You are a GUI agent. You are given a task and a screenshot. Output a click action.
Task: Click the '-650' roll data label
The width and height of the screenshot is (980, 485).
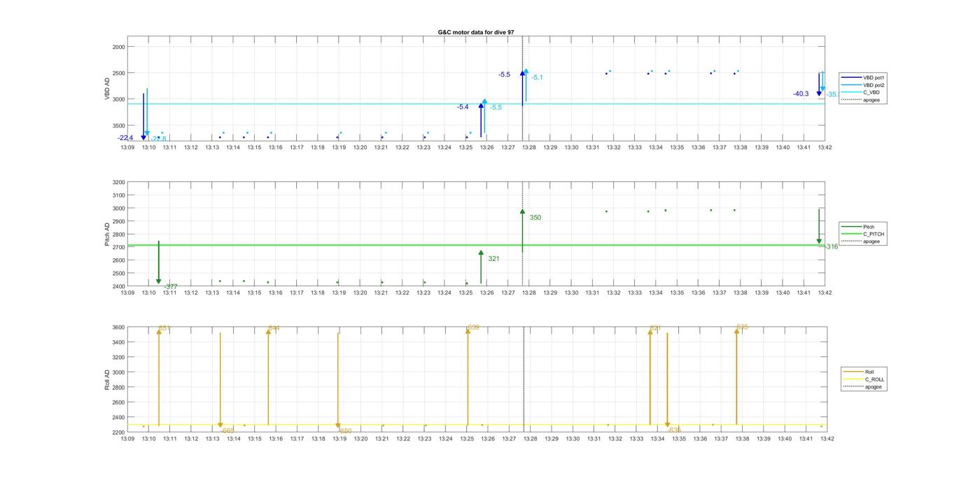coord(345,431)
